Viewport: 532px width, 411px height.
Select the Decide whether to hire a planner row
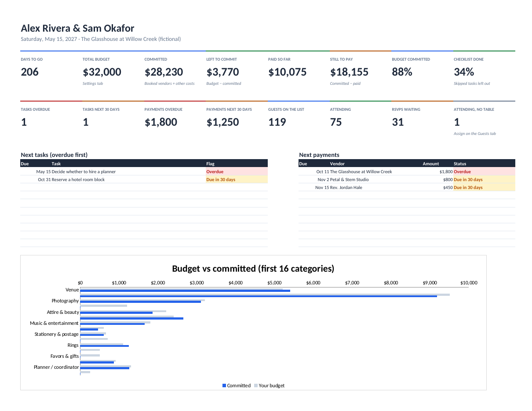pyautogui.click(x=144, y=171)
